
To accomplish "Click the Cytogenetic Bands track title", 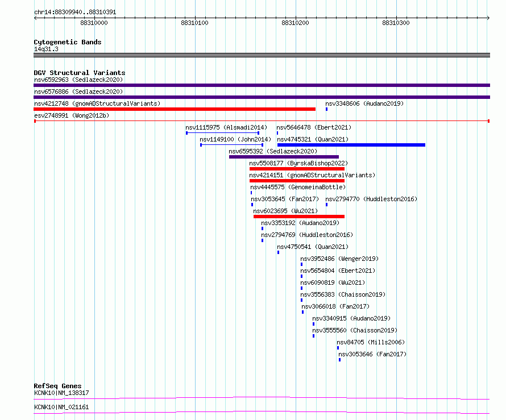I will click(x=68, y=42).
